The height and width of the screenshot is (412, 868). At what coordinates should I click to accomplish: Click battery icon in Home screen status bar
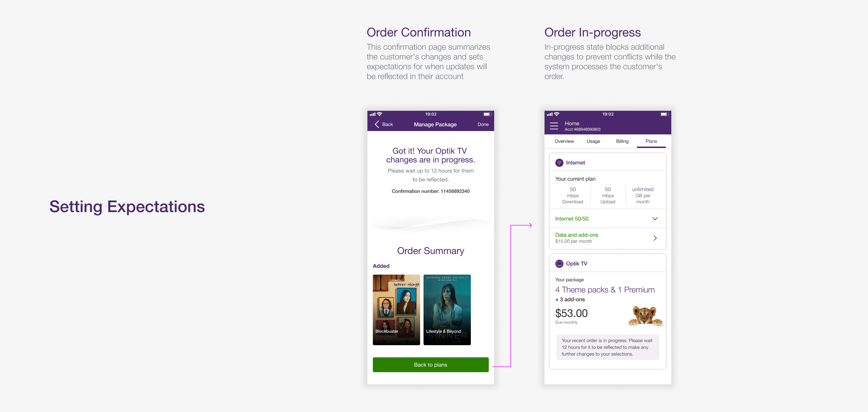coord(664,114)
